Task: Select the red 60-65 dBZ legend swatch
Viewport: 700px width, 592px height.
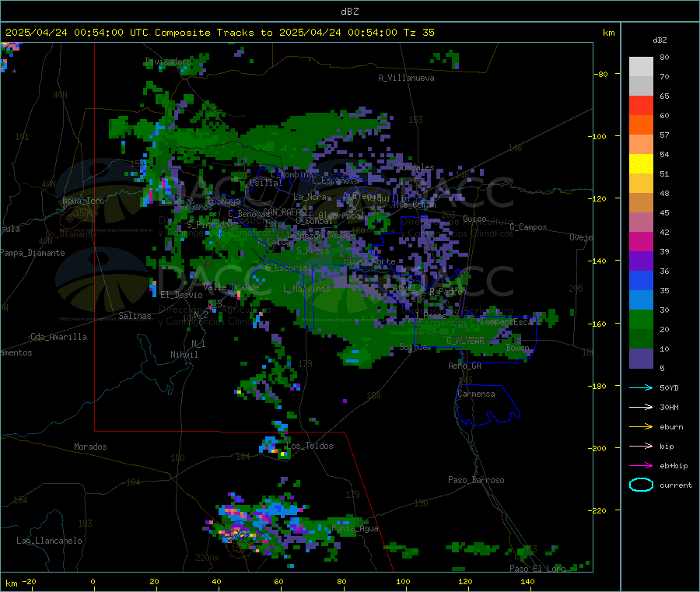Action: coord(641,106)
